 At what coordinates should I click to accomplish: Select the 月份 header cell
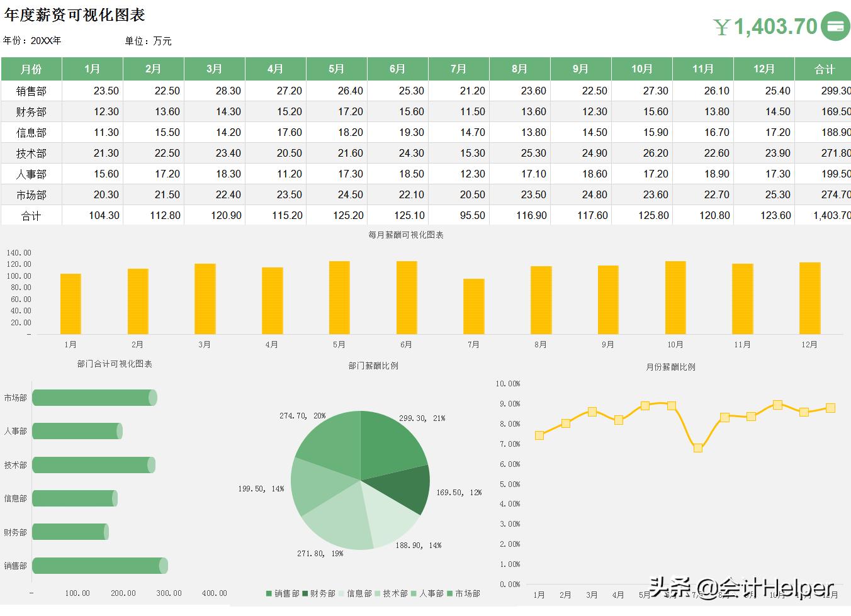tap(31, 69)
